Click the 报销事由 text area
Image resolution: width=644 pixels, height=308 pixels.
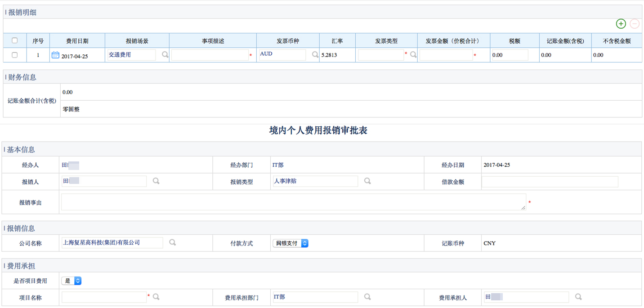point(294,202)
